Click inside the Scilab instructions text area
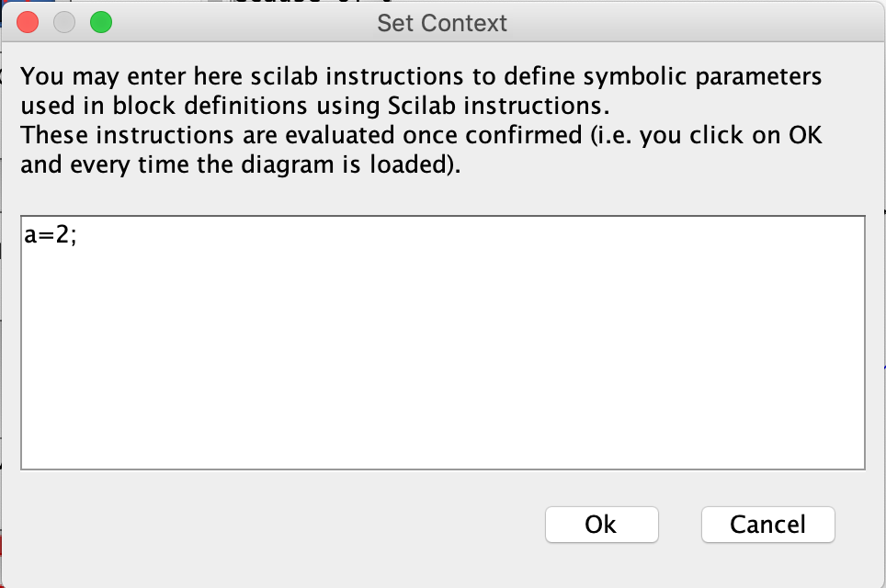The width and height of the screenshot is (886, 588). tap(441, 342)
